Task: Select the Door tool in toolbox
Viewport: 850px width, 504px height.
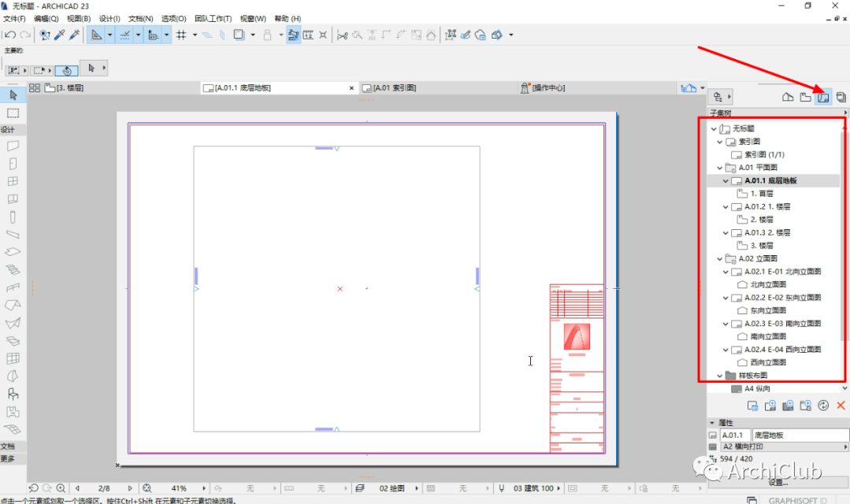Action: pos(13,164)
